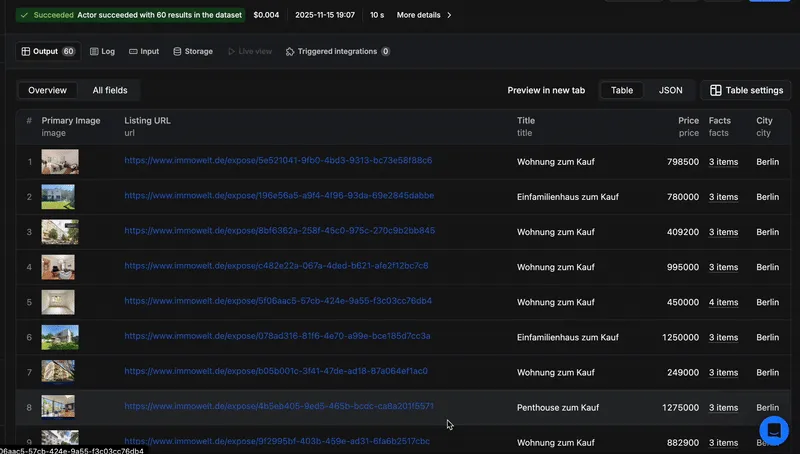This screenshot has width=800, height=454.
Task: Switch to All fields view
Action: click(110, 90)
